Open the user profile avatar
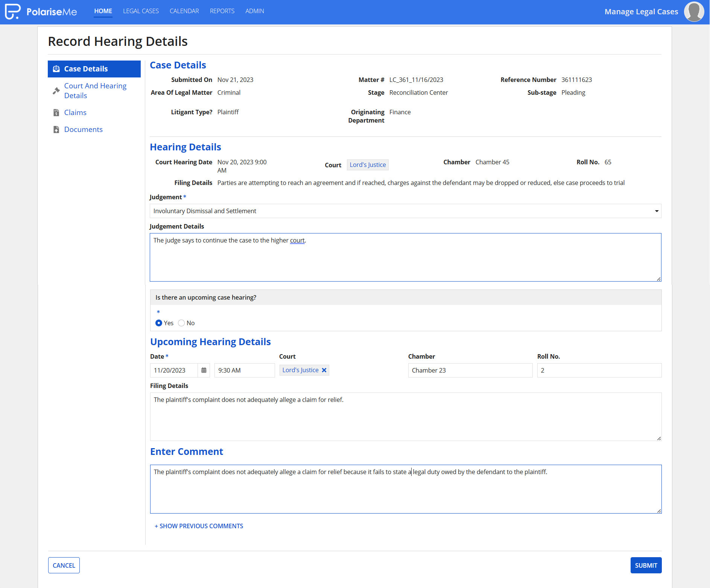 tap(694, 12)
